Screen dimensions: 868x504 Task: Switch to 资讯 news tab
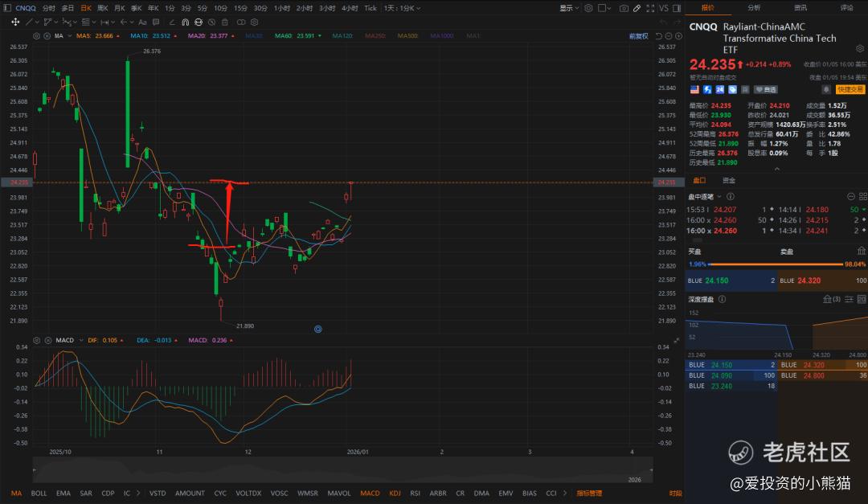click(800, 8)
